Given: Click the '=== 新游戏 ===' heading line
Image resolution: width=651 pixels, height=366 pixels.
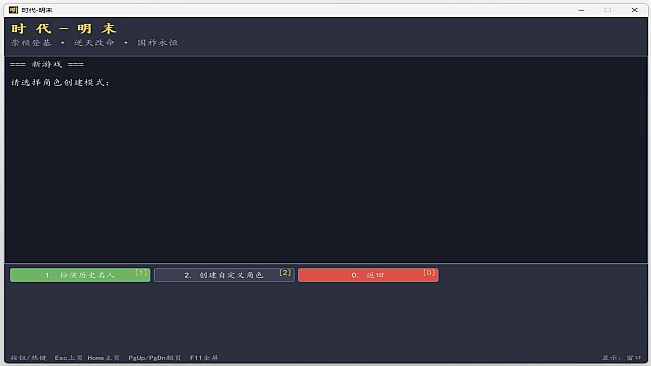Looking at the screenshot, I should (47, 64).
